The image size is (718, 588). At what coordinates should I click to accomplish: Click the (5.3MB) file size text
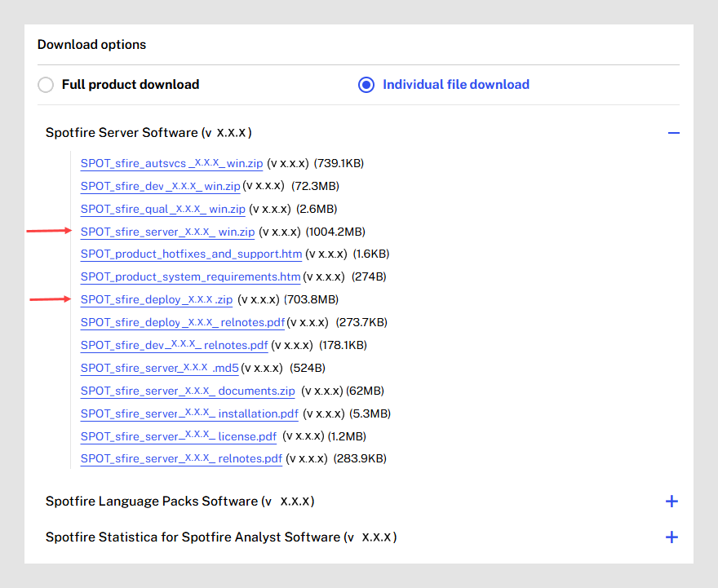[x=370, y=414]
